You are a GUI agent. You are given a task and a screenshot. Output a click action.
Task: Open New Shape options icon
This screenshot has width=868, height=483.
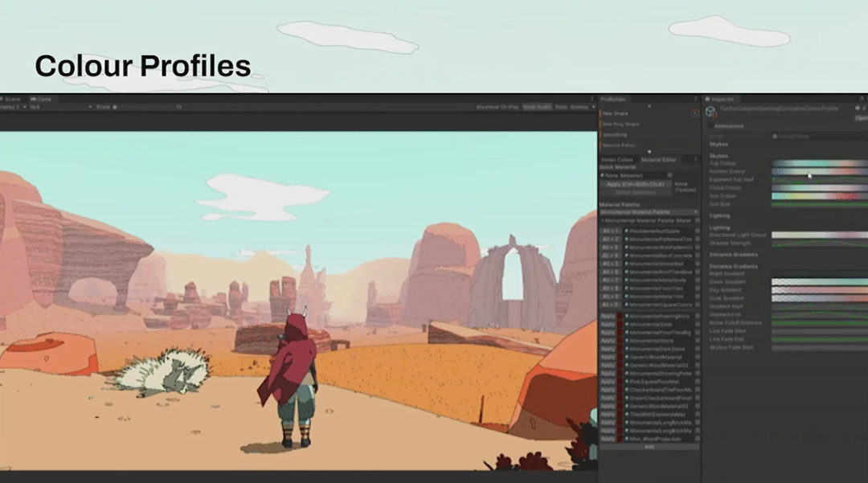pyautogui.click(x=694, y=113)
